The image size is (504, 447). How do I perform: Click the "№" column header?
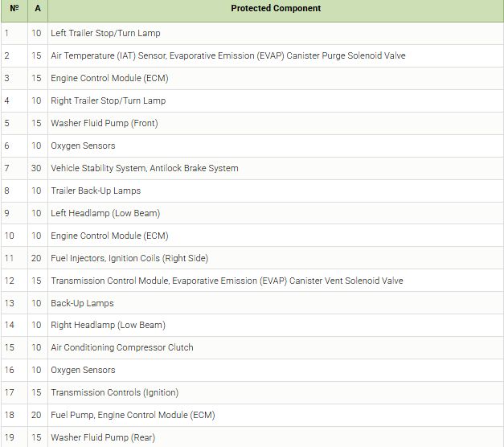click(13, 9)
